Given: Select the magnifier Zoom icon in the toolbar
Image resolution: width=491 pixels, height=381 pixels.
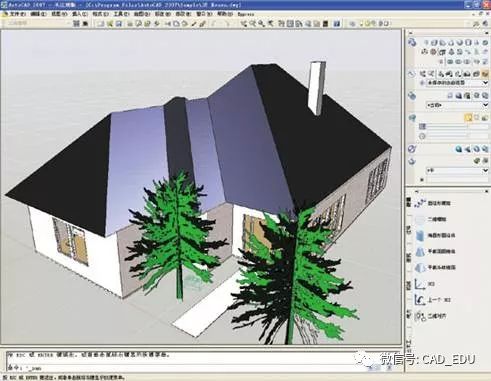Looking at the screenshot, I should point(261,24).
